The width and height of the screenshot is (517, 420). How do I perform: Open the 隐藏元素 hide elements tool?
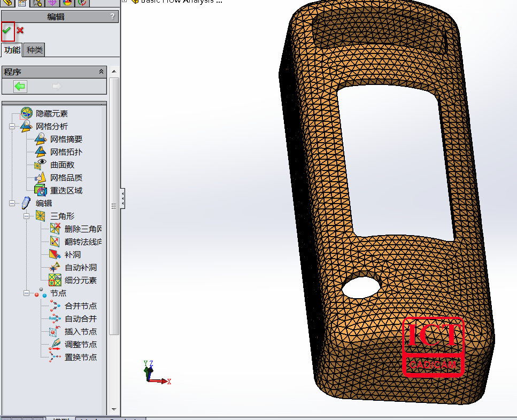click(x=51, y=113)
